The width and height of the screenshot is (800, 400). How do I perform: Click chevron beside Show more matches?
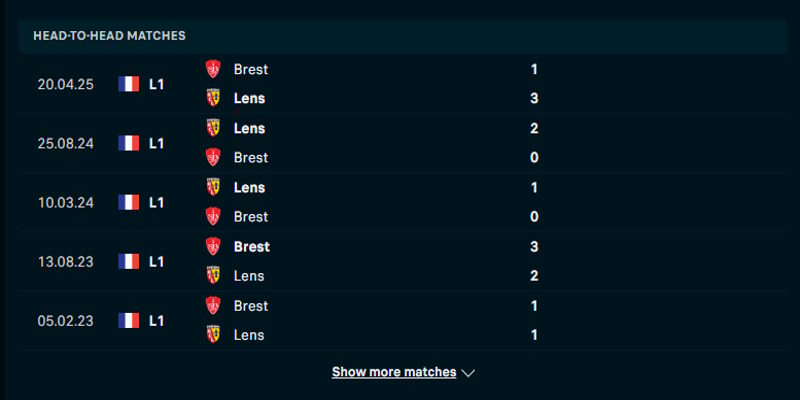click(468, 373)
